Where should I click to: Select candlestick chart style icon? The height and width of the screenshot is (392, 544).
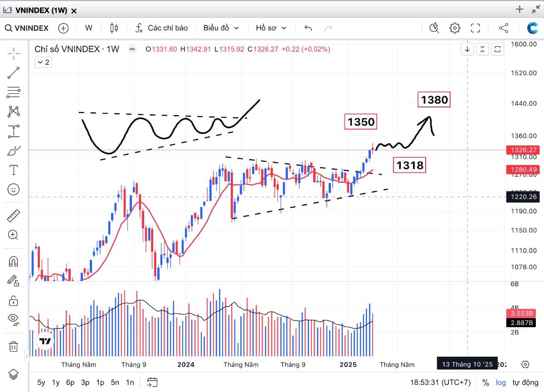114,28
